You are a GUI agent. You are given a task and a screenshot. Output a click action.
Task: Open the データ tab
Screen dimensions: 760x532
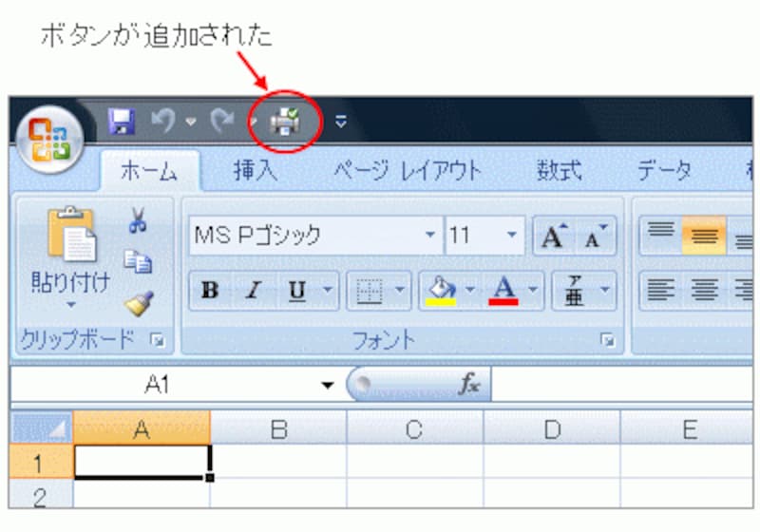(x=664, y=171)
